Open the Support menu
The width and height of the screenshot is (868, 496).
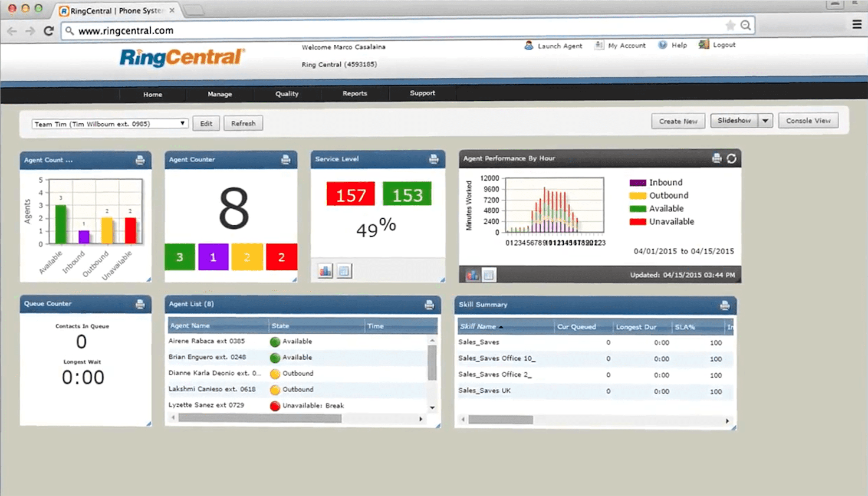tap(422, 93)
